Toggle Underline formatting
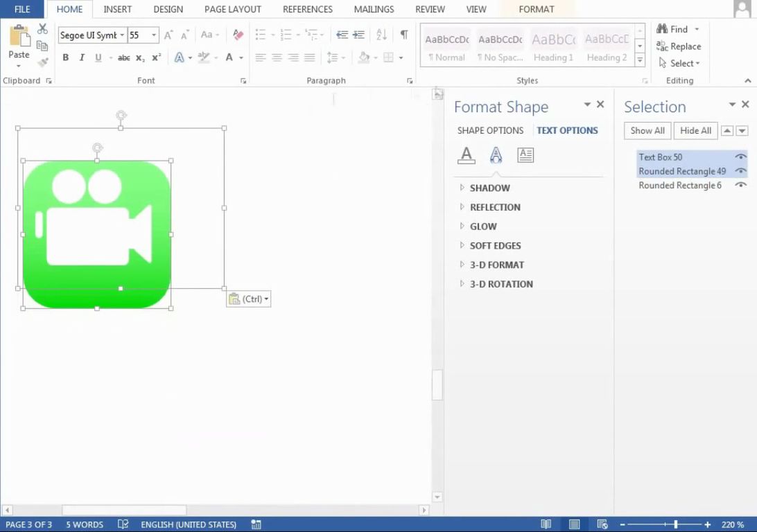The image size is (757, 532). (x=98, y=57)
